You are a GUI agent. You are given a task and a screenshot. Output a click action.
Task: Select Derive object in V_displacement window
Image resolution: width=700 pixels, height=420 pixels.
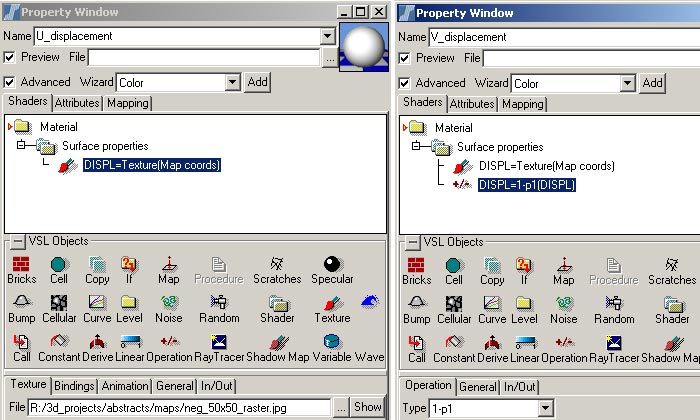(492, 349)
